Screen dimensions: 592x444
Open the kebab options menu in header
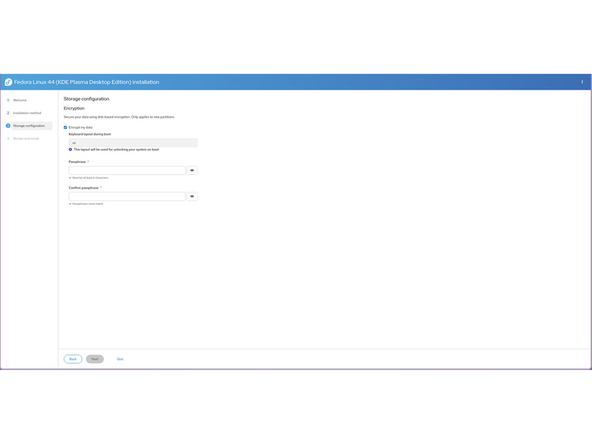(x=582, y=82)
